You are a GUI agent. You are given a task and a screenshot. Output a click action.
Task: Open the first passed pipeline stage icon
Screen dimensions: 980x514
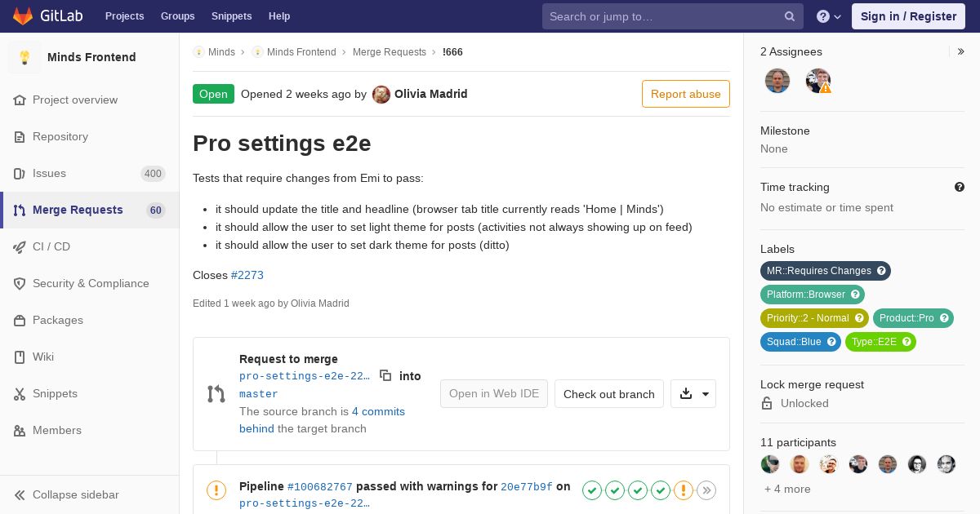click(x=592, y=490)
